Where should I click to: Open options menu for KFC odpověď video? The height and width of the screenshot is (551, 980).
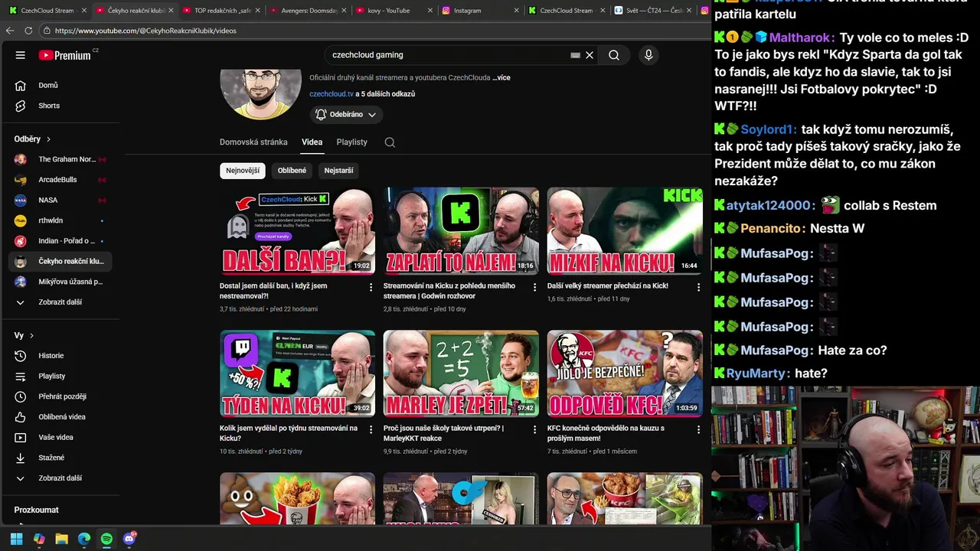(x=698, y=429)
